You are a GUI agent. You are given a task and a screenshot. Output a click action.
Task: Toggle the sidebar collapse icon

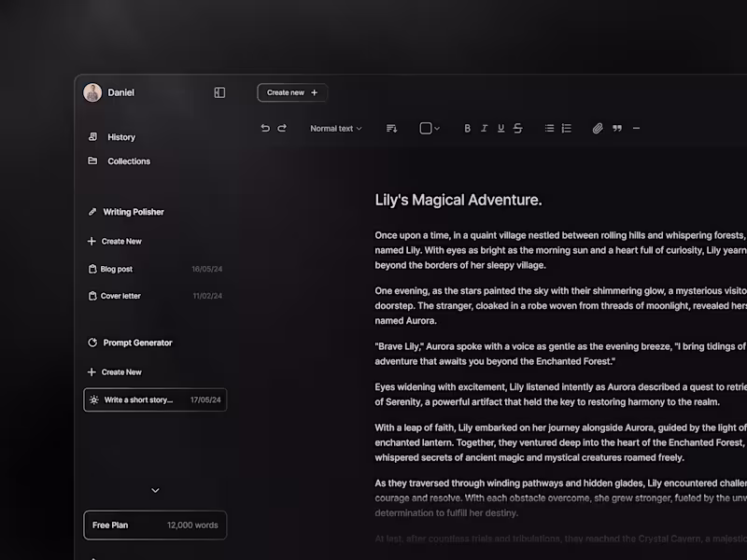point(219,92)
